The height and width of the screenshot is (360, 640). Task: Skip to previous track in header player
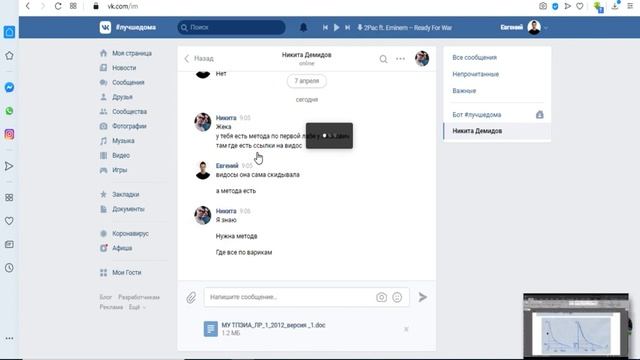[325, 27]
